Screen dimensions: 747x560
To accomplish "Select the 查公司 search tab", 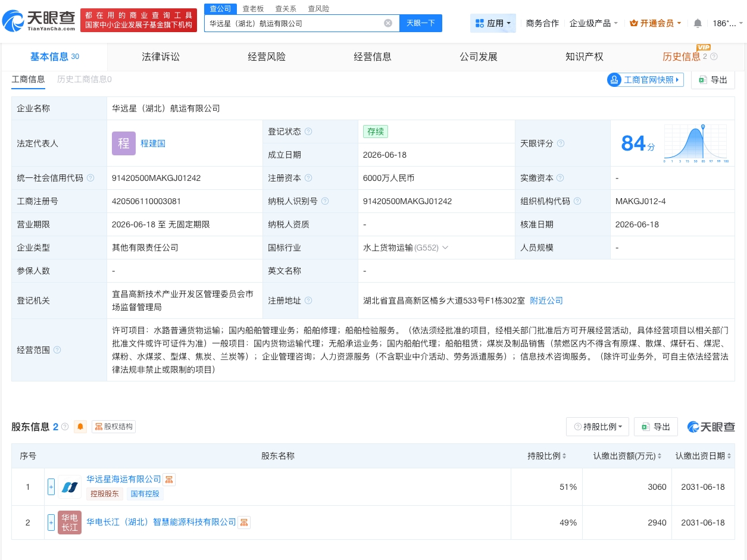I will 221,8.
